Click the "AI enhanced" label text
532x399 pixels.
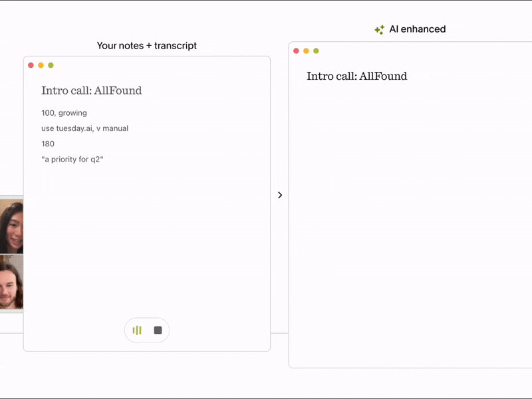pyautogui.click(x=417, y=29)
